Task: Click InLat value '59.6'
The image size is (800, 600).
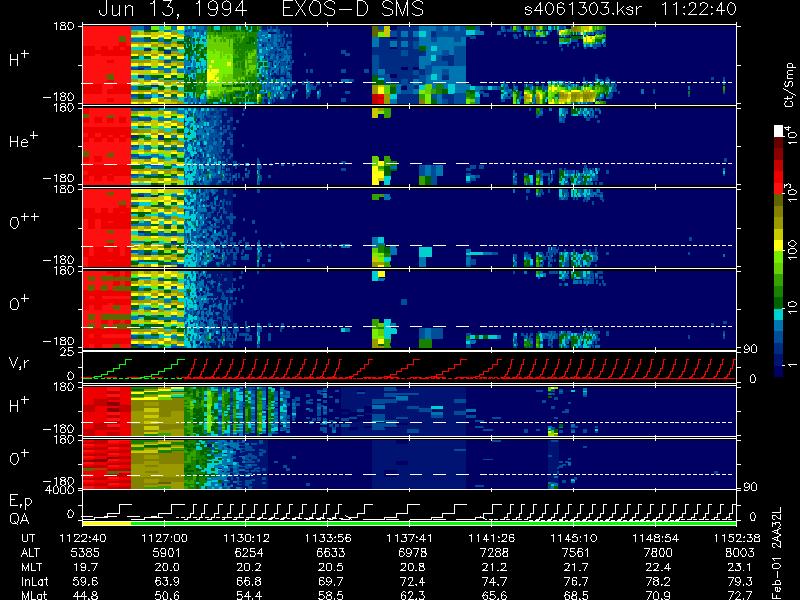Action: coord(85,581)
